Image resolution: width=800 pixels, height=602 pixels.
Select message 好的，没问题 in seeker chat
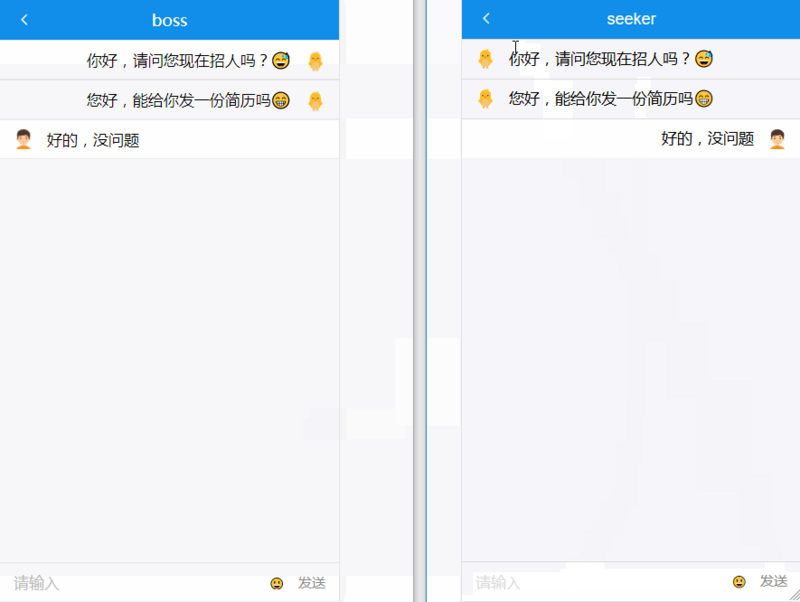click(x=708, y=138)
